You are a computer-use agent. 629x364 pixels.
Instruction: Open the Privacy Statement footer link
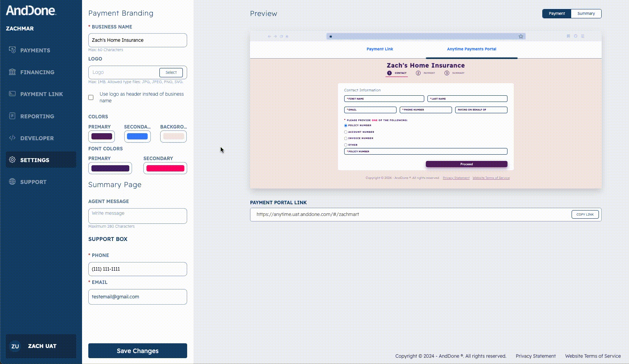tap(535, 356)
